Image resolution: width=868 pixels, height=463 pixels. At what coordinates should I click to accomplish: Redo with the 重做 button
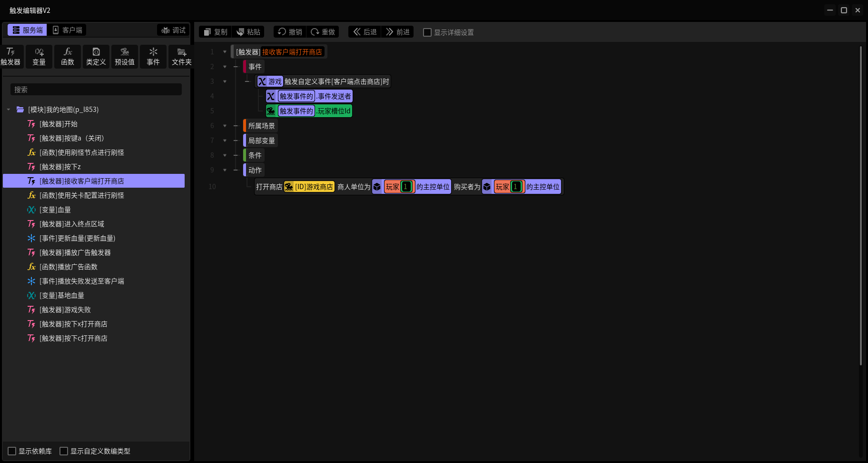pos(323,32)
